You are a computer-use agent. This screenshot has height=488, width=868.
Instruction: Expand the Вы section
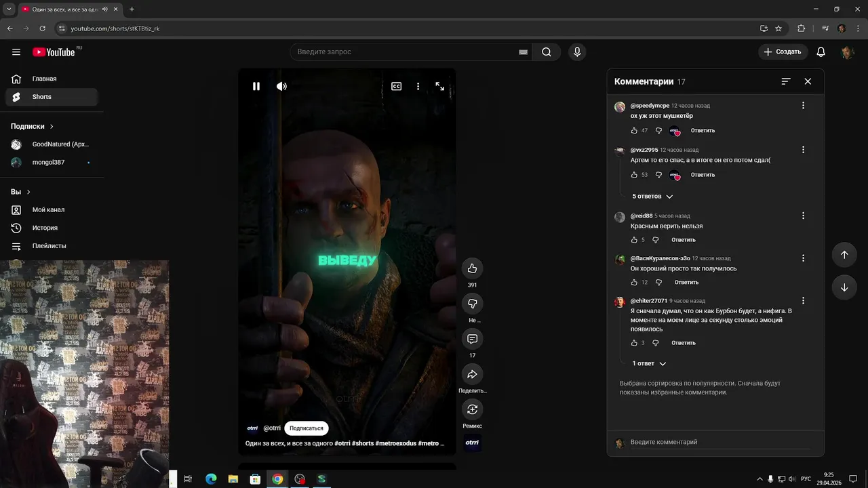tap(20, 192)
